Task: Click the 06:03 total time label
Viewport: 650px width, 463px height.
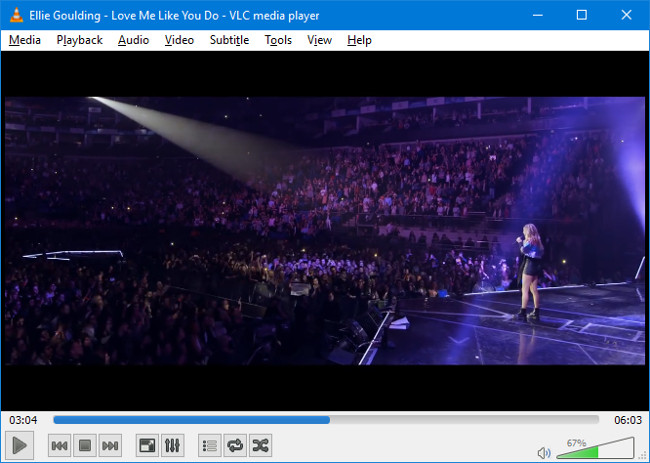Action: (626, 420)
